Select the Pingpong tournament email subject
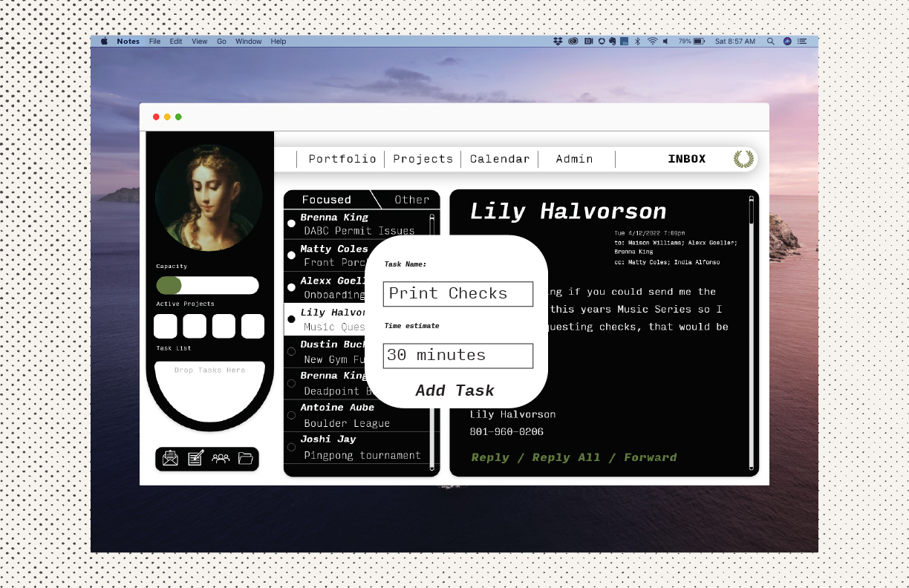Viewport: 909px width, 588px height. point(362,455)
